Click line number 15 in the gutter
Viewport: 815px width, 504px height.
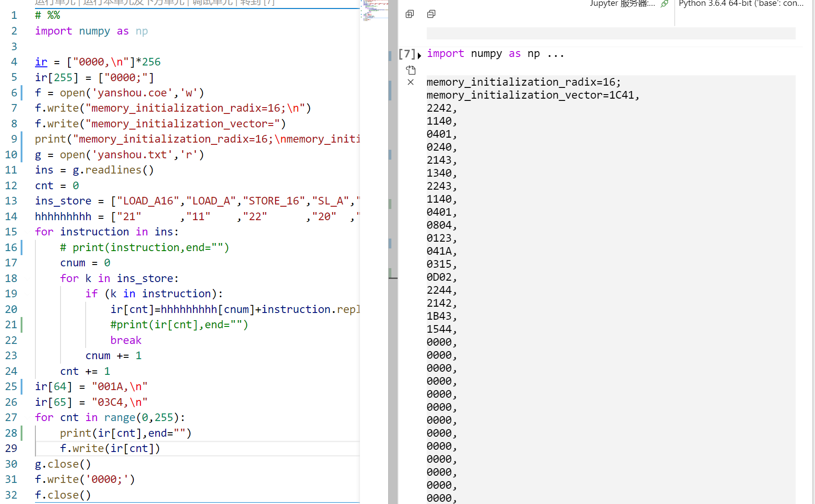(x=11, y=232)
